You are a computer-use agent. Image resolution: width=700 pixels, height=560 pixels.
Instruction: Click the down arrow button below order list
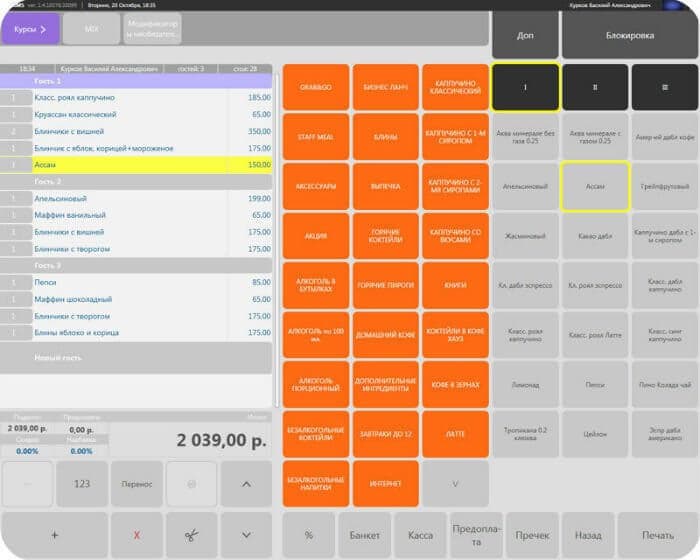[x=246, y=535]
